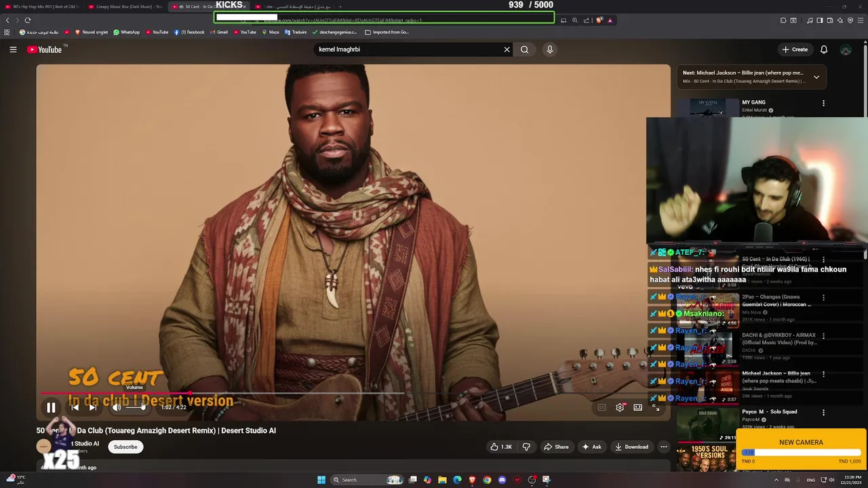Open the Brave Shields lion icon
The width and height of the screenshot is (868, 488).
(599, 20)
